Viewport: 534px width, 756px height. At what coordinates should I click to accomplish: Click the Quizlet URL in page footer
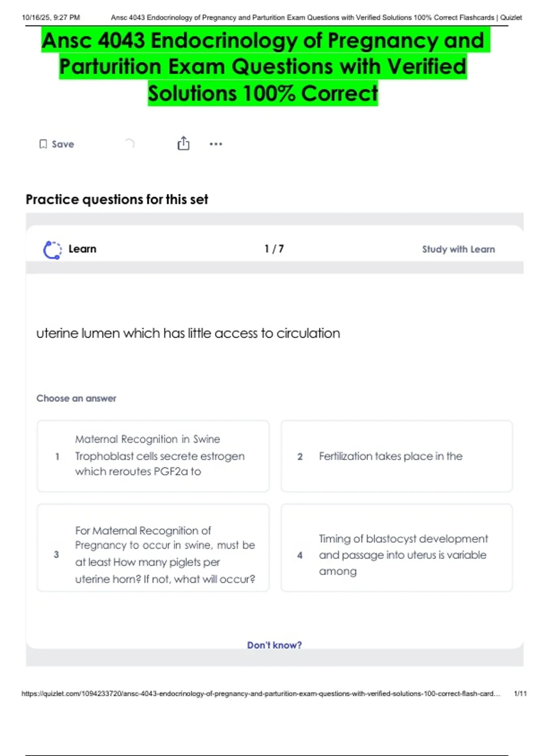coord(260,694)
